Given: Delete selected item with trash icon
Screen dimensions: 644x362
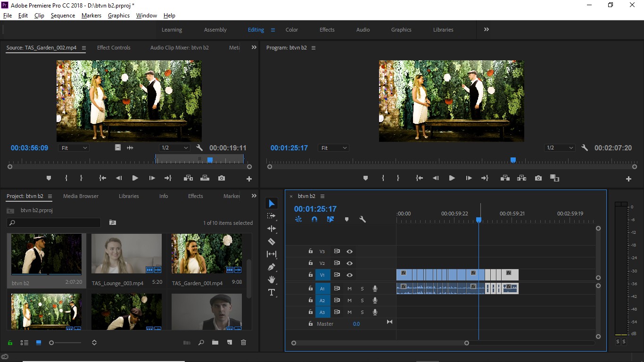Looking at the screenshot, I should [244, 343].
